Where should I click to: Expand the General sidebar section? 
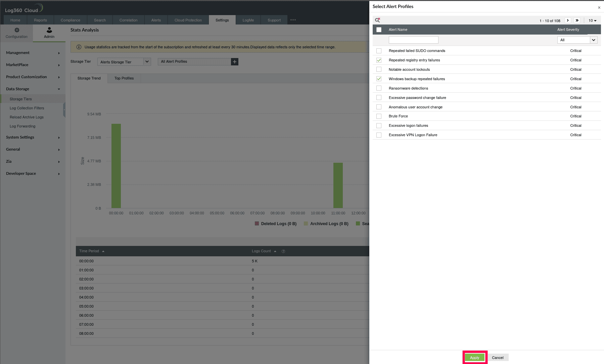tap(33, 149)
